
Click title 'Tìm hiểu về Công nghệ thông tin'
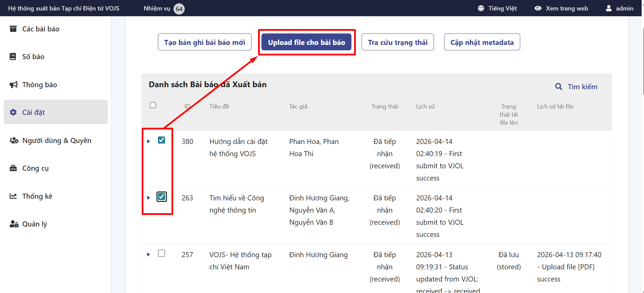237,204
